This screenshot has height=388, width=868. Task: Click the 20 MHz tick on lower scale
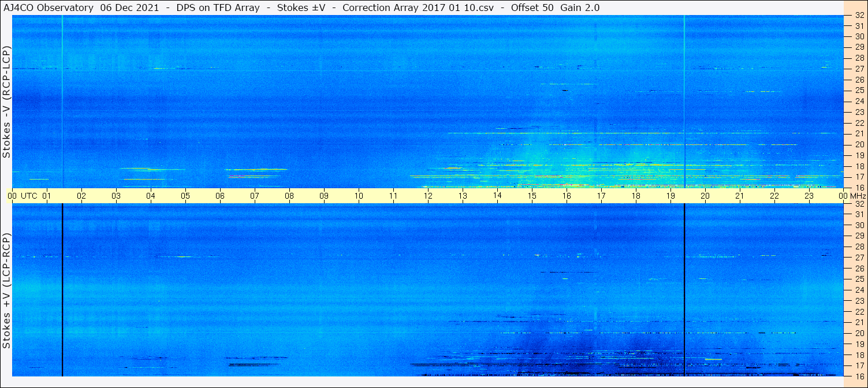[859, 333]
